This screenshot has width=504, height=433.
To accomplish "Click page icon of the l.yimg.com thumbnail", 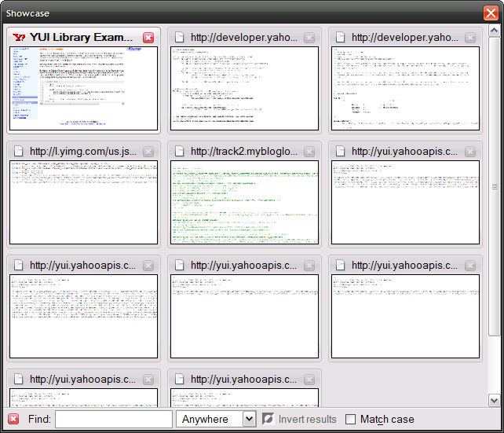I will click(x=19, y=152).
